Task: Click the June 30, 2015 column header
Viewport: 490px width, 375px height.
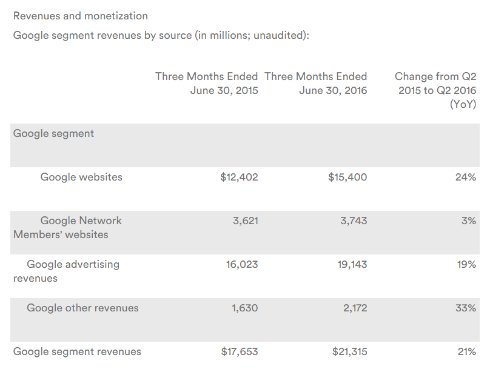Action: pyautogui.click(x=207, y=83)
